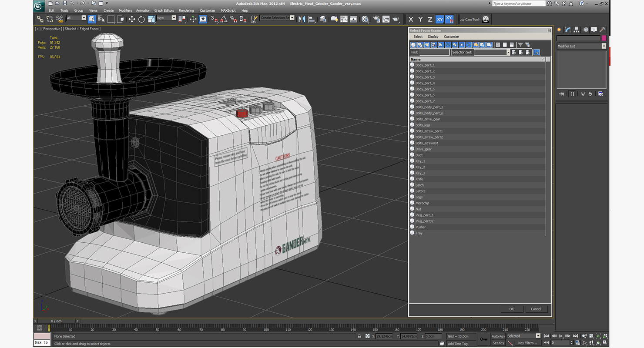The width and height of the screenshot is (644, 348).
Task: Click OK in Select From Scene
Action: coord(512,309)
